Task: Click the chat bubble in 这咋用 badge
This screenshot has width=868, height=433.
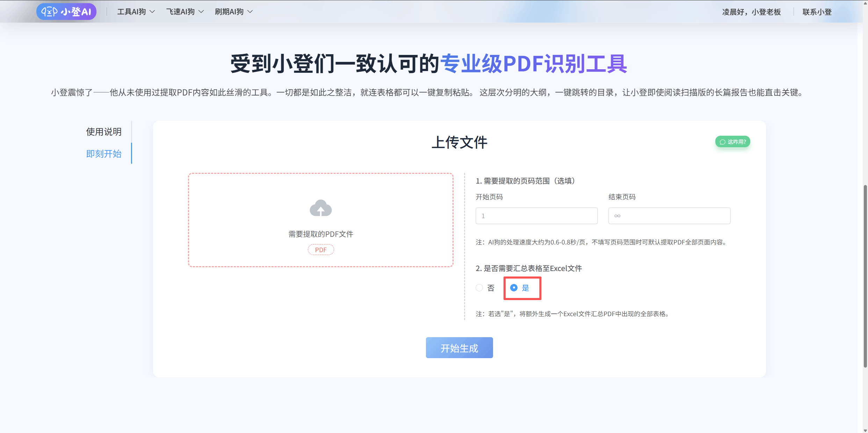Action: pos(723,142)
